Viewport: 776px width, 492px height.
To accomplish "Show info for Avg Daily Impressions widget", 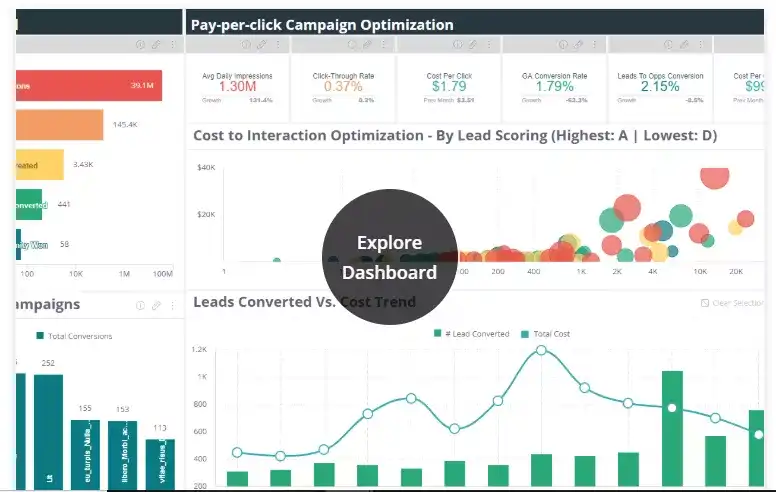I will [246, 45].
